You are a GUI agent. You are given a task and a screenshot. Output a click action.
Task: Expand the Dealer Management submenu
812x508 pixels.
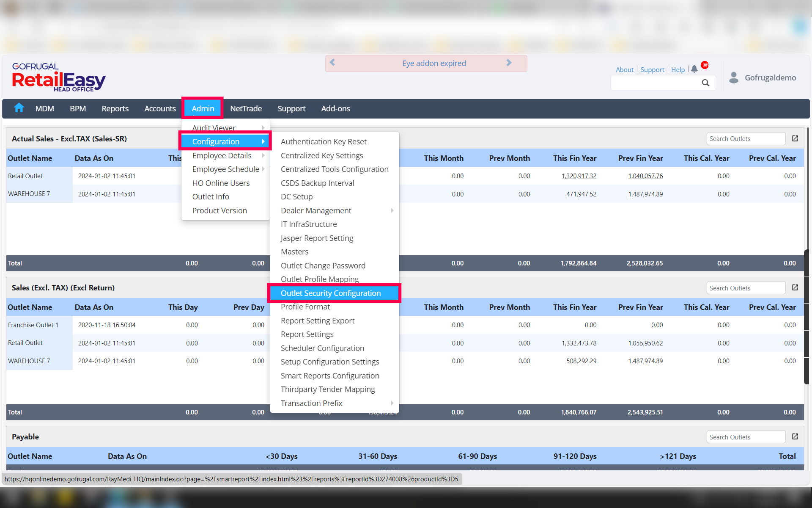point(392,210)
